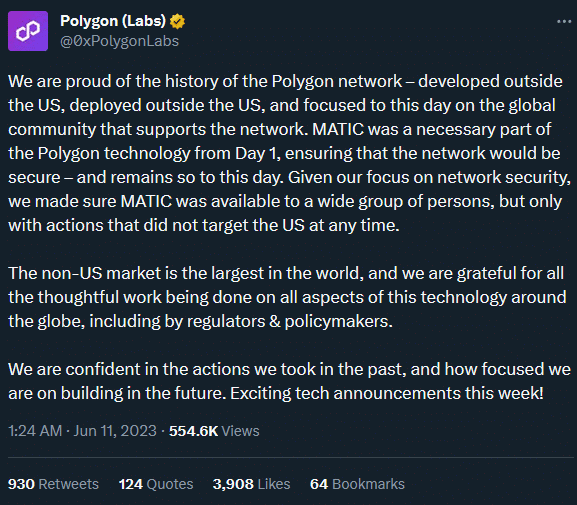Open the 1:24 AM timestamp link

[35, 431]
